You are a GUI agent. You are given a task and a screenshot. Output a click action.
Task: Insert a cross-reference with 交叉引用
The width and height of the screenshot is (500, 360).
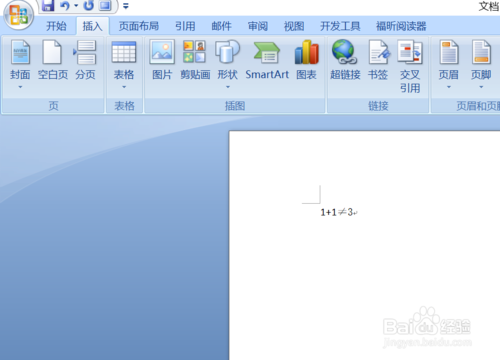[x=410, y=67]
